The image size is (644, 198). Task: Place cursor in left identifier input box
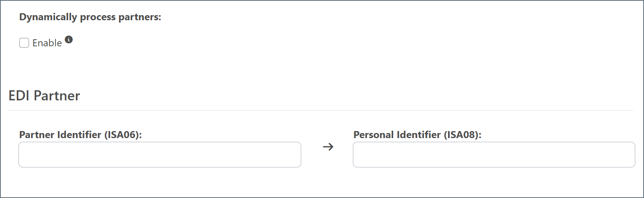pos(160,154)
